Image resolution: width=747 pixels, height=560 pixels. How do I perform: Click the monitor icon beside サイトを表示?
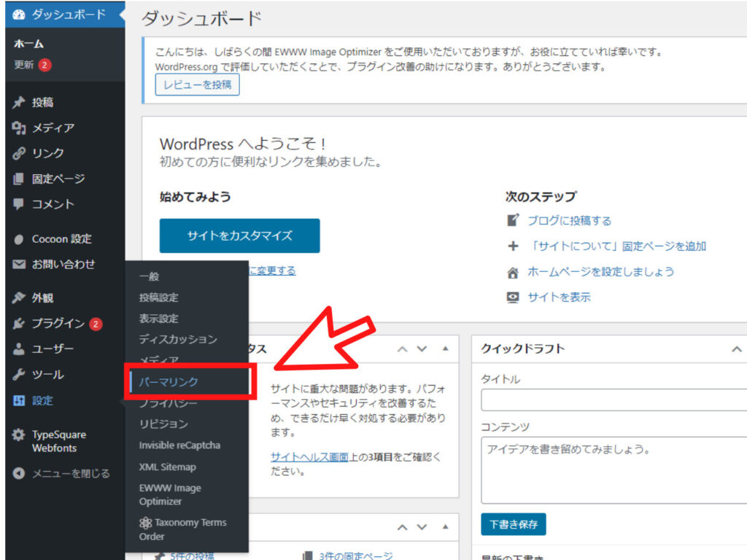pyautogui.click(x=513, y=297)
